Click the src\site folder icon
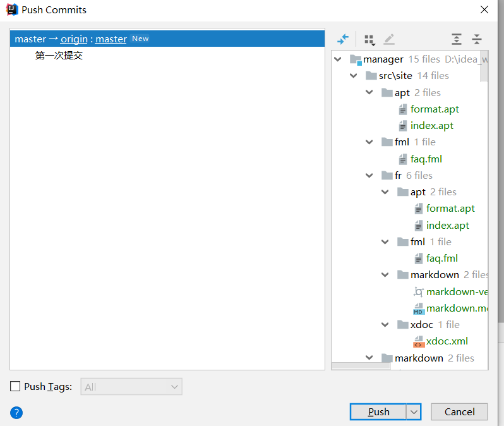504x426 pixels. pyautogui.click(x=371, y=76)
